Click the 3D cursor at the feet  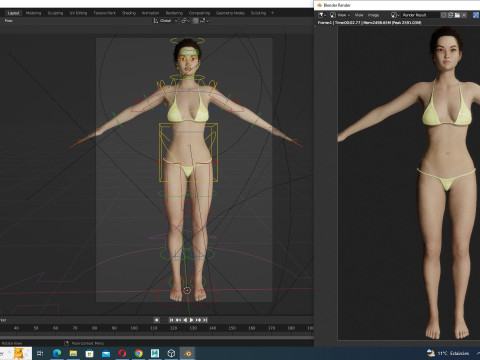(187, 291)
